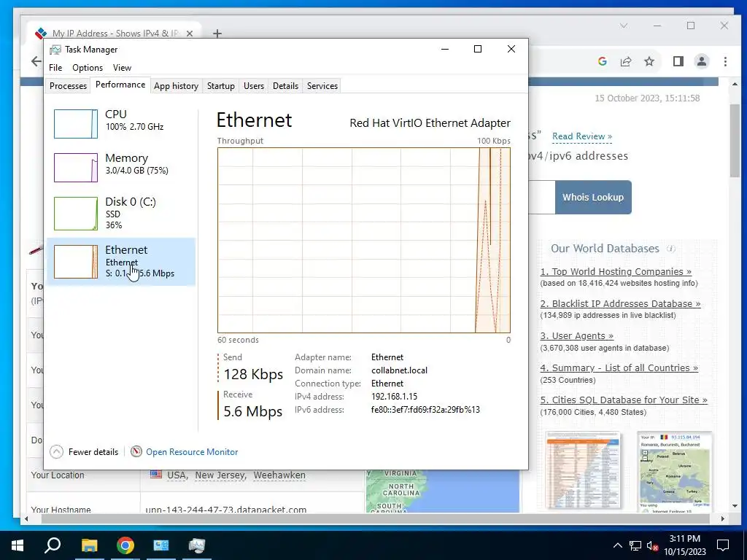Open Windows Search from the taskbar
Viewport: 747px width, 560px height.
53,545
